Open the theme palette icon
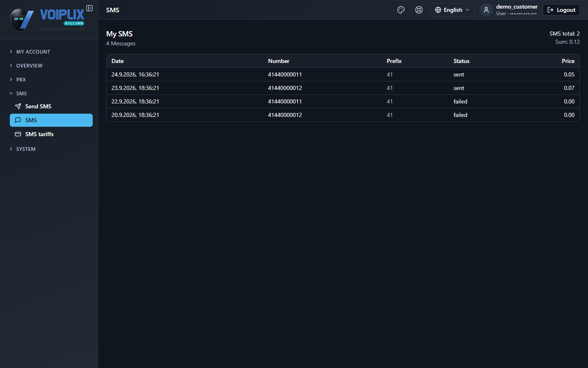This screenshot has width=588, height=368. (401, 10)
